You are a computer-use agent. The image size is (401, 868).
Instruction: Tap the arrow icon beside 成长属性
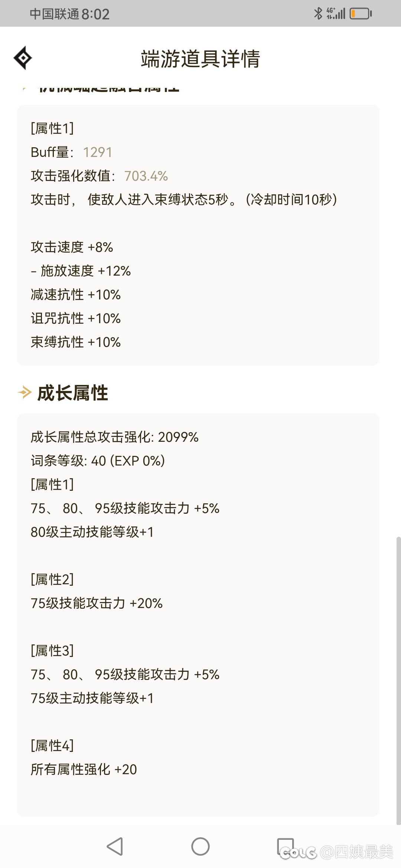pos(25,392)
